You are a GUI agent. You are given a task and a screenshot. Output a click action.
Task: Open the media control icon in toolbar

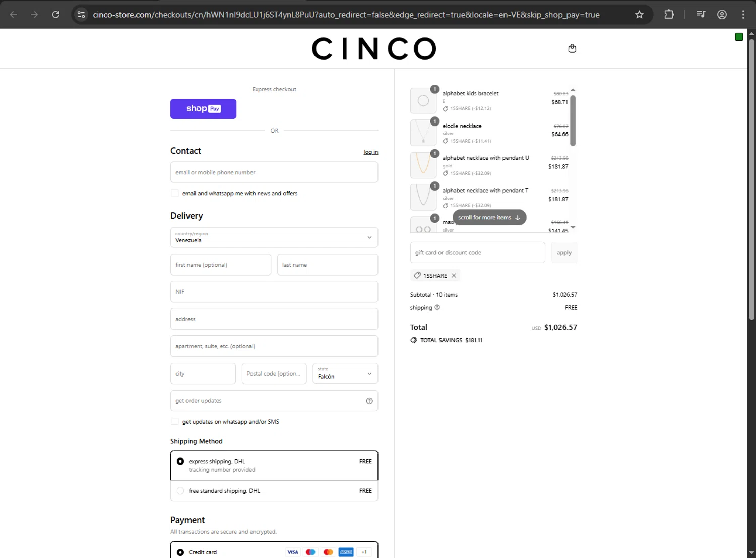coord(701,15)
